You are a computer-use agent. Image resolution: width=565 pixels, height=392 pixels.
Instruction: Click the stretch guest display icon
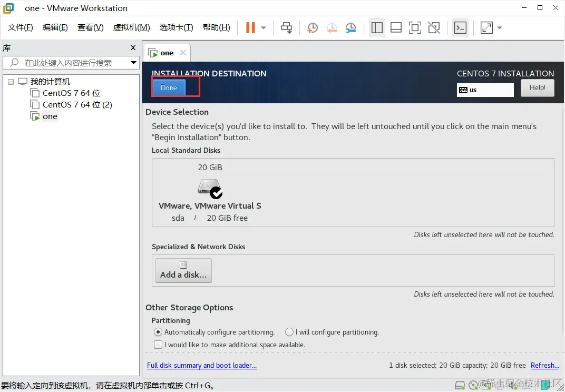point(486,28)
